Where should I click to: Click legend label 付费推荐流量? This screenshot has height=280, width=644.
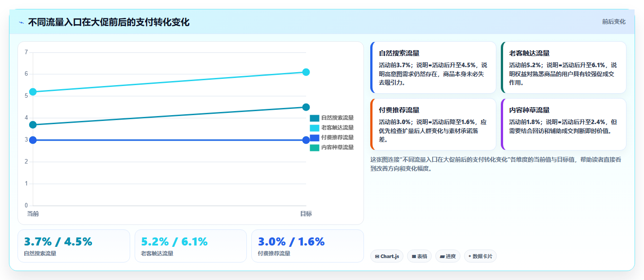tap(337, 138)
